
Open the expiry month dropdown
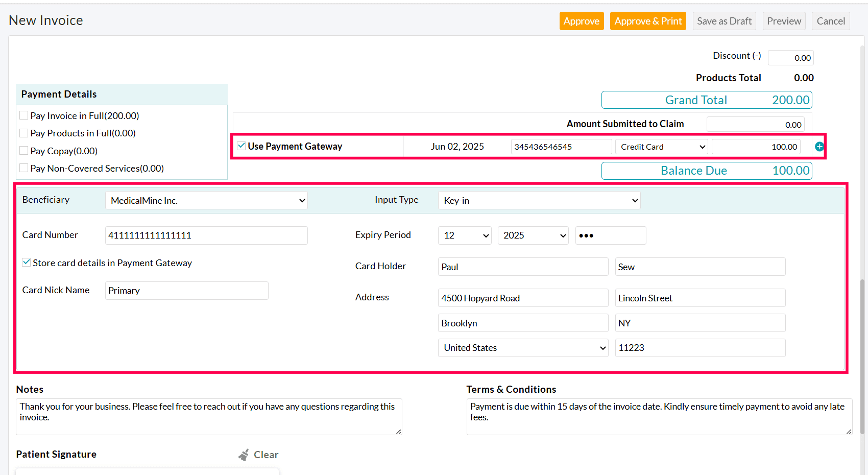coord(464,235)
